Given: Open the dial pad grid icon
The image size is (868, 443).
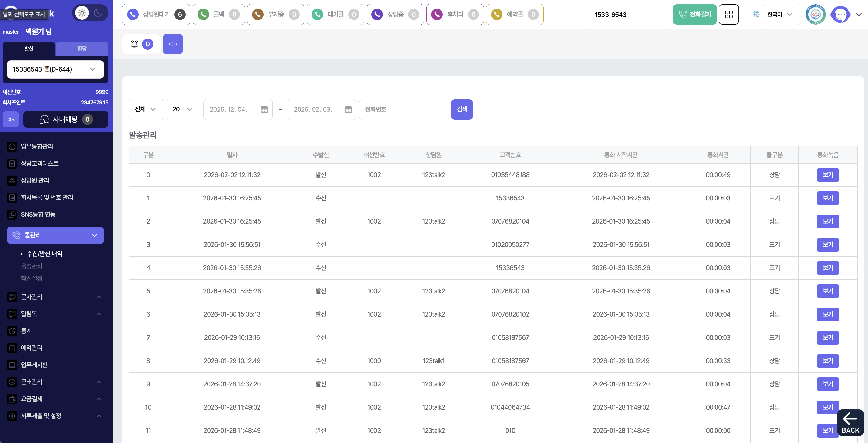Looking at the screenshot, I should click(728, 15).
